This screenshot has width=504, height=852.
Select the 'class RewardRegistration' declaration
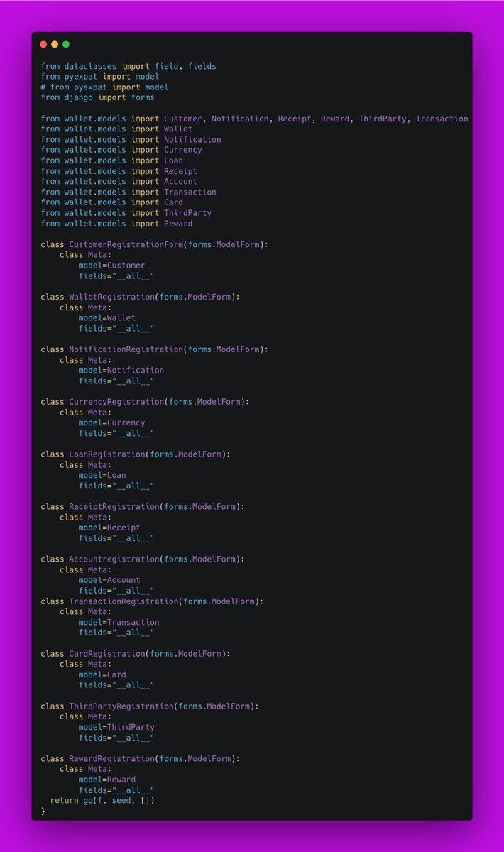pyautogui.click(x=141, y=759)
